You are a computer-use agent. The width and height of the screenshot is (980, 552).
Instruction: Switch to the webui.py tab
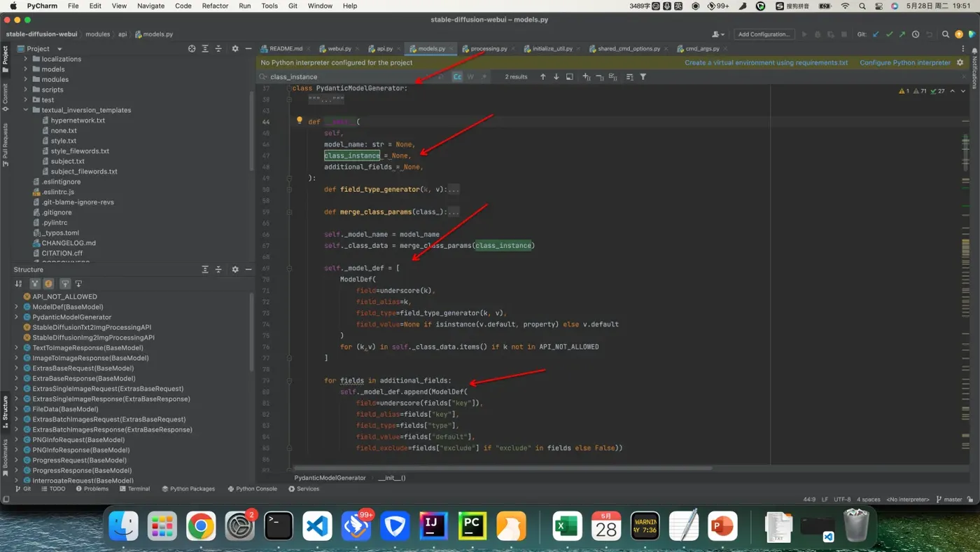tap(339, 49)
